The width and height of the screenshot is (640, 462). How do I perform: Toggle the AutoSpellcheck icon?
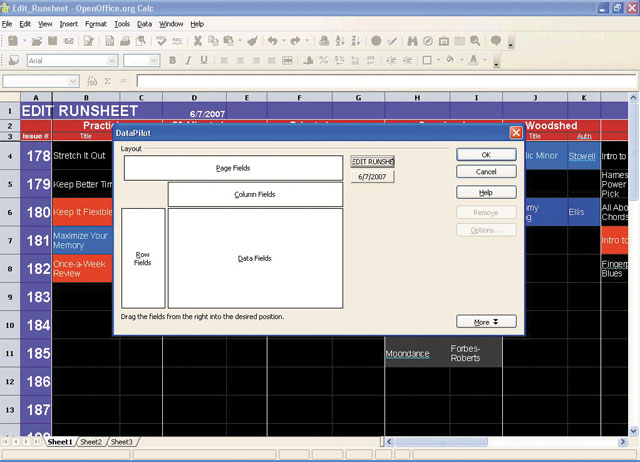click(x=177, y=41)
